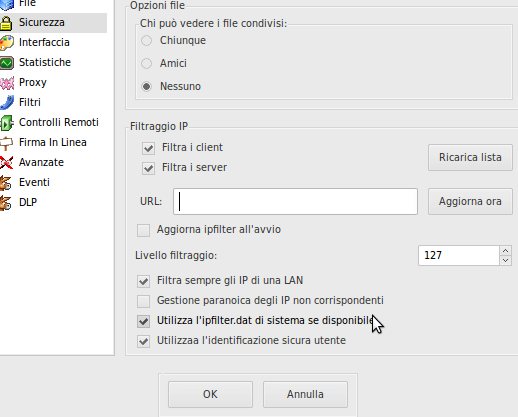Select the Filtri icon in sidebar
This screenshot has width=518, height=417.
tap(6, 102)
